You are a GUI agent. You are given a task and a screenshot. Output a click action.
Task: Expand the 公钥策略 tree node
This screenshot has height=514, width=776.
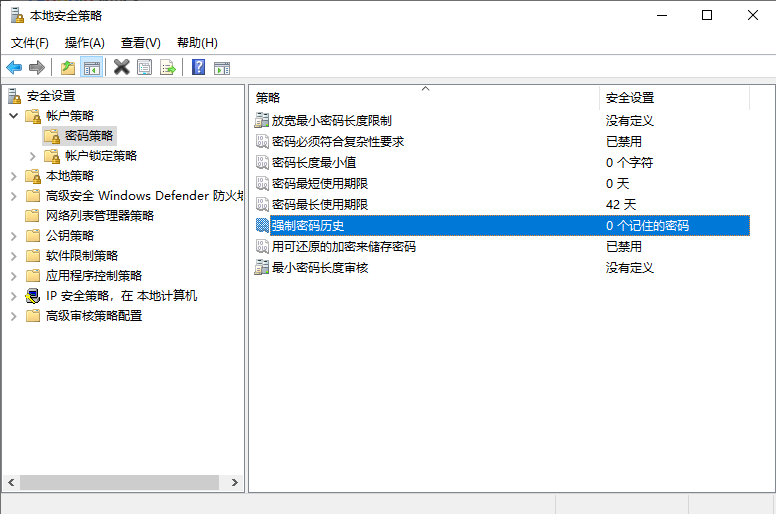(x=14, y=236)
